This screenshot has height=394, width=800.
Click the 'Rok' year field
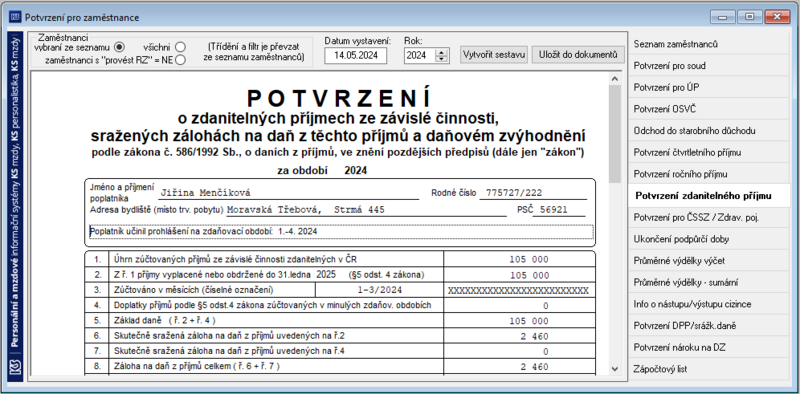coord(419,56)
